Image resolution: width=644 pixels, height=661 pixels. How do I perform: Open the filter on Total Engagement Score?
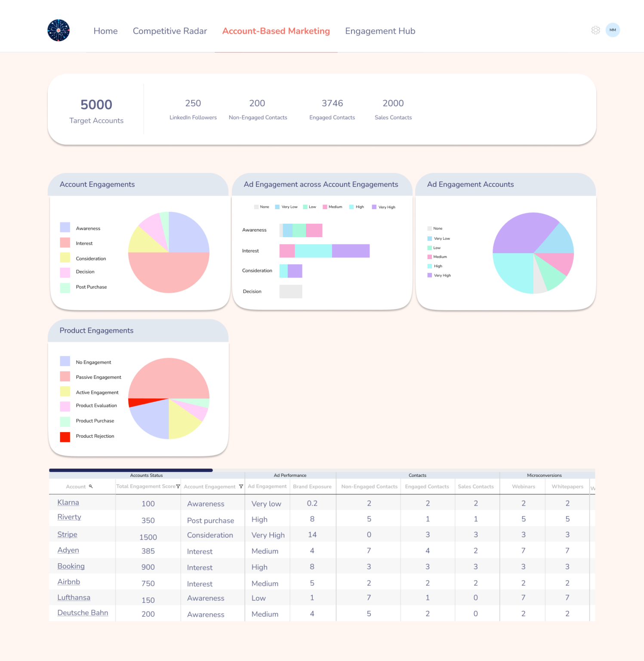click(178, 486)
